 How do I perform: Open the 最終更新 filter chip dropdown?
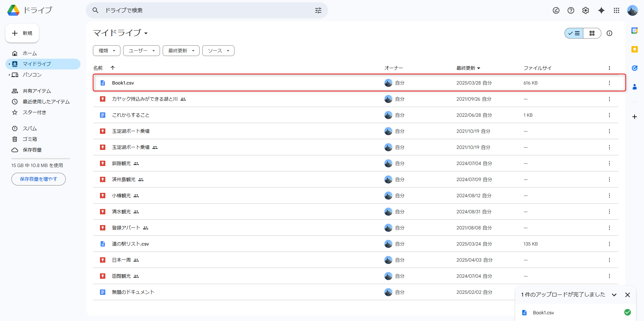tap(181, 51)
